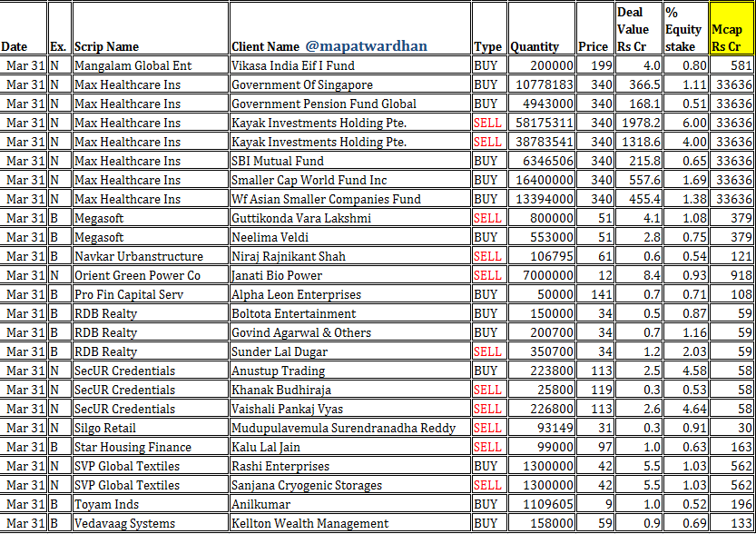Select the Client Name header text
756x534 pixels.
coord(265,47)
